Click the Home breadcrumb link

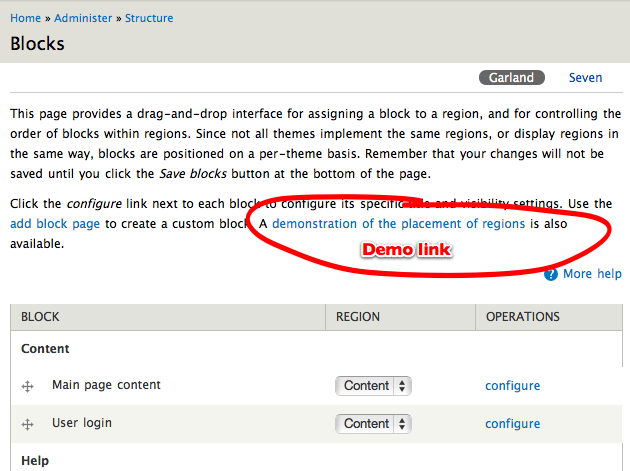point(25,18)
